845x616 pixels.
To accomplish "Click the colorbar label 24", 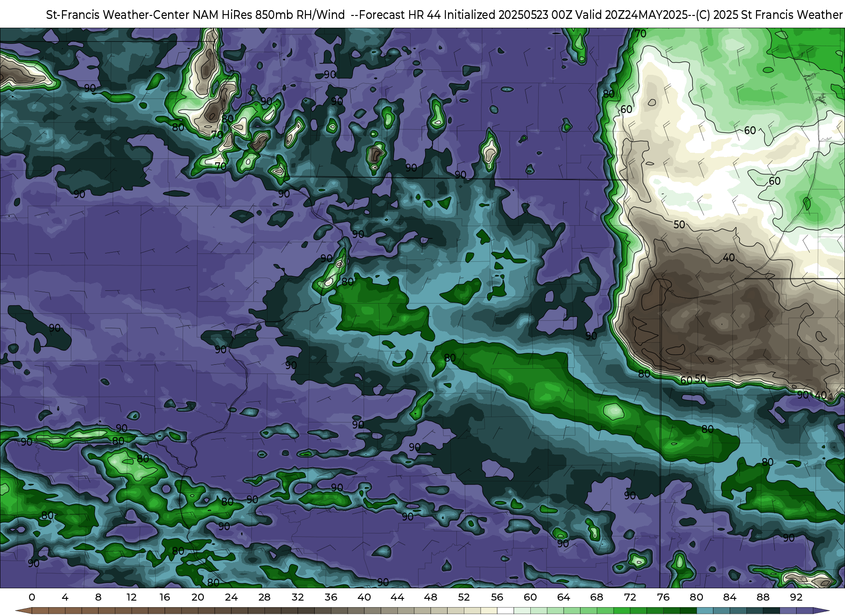I will pyautogui.click(x=231, y=597).
